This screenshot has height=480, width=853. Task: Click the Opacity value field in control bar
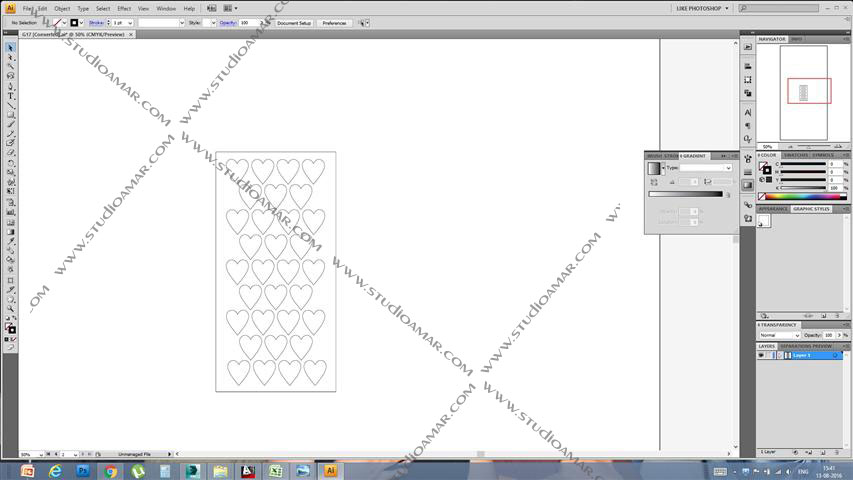click(x=249, y=23)
